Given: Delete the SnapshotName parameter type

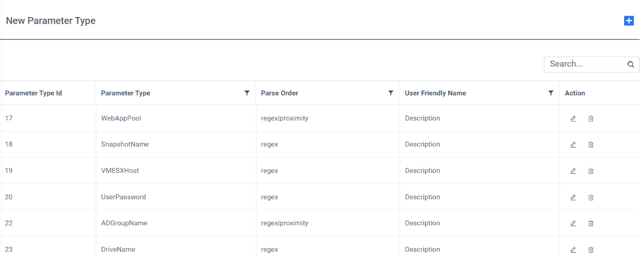Looking at the screenshot, I should click(591, 145).
